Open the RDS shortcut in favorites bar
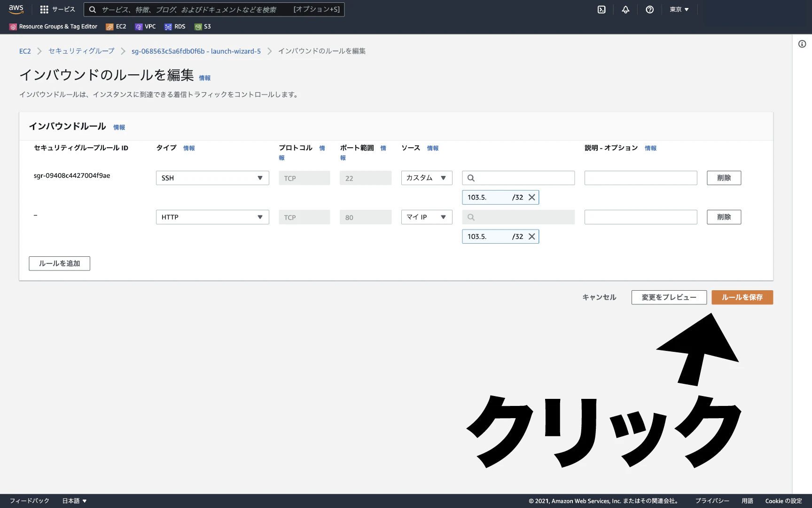 (175, 27)
